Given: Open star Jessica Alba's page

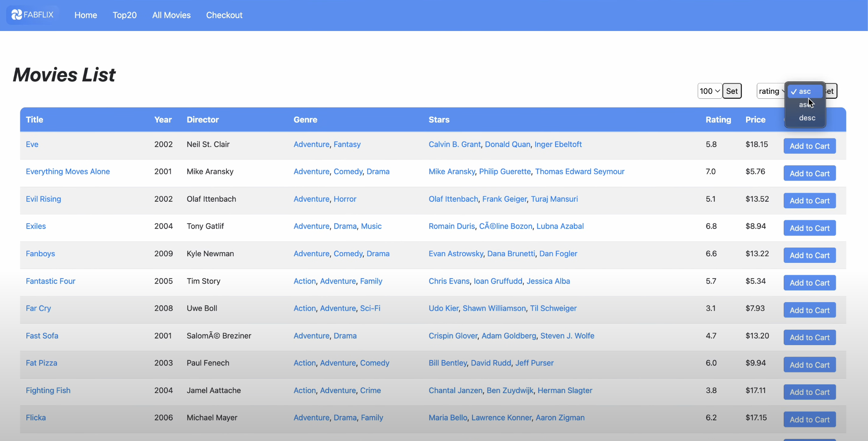Looking at the screenshot, I should pyautogui.click(x=548, y=281).
